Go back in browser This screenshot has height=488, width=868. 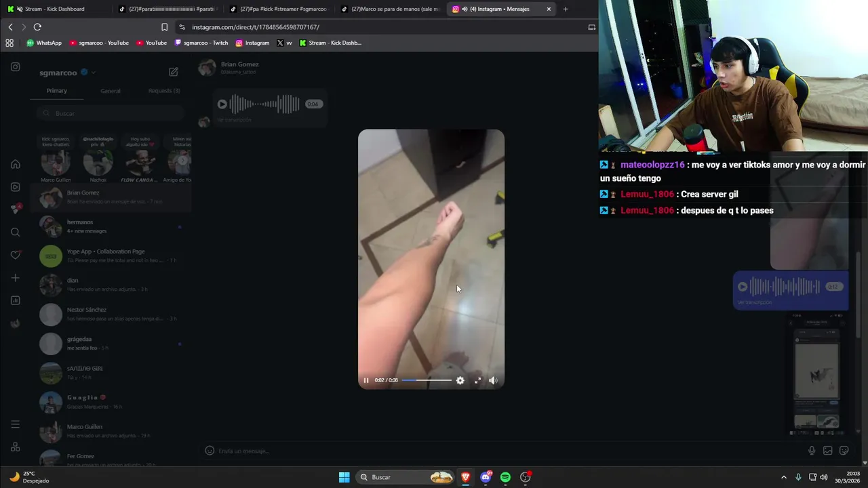tap(10, 27)
